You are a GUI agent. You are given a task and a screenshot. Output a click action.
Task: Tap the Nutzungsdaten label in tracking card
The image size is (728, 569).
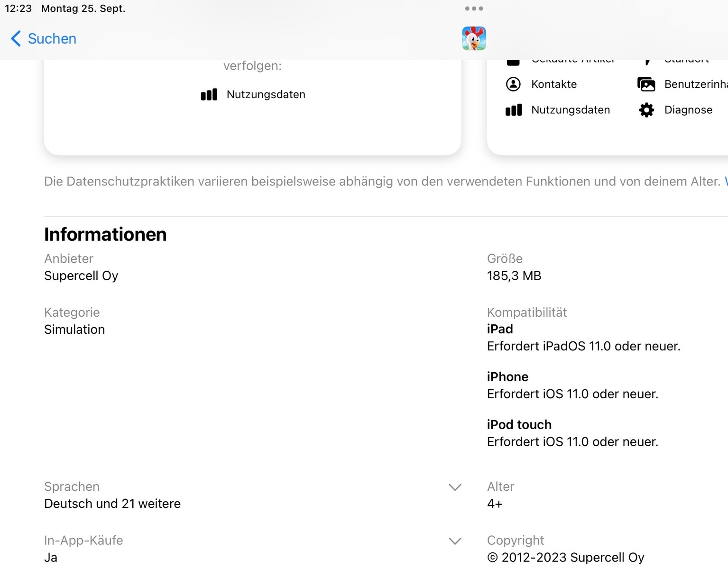point(266,94)
